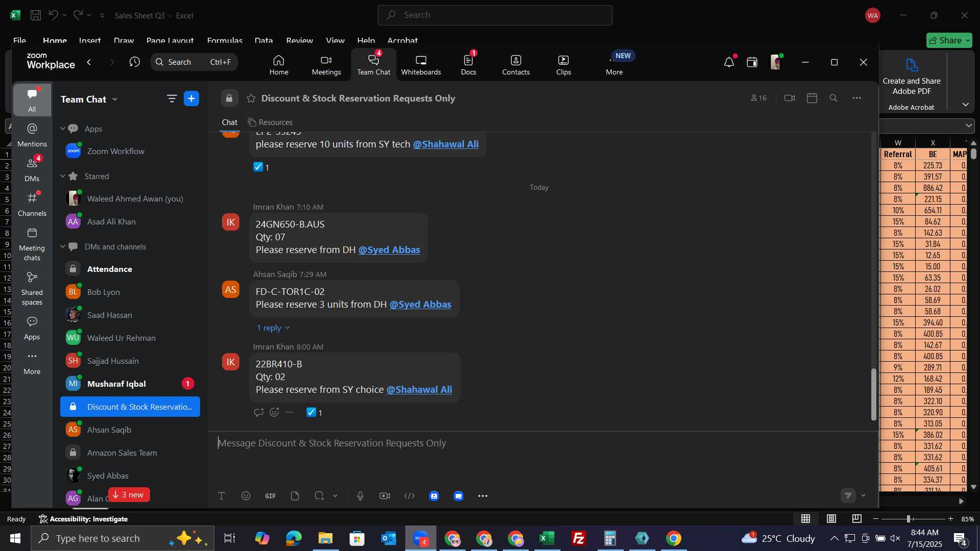
Task: Expand the Excel ribbon collapse arrow
Action: tap(966, 105)
